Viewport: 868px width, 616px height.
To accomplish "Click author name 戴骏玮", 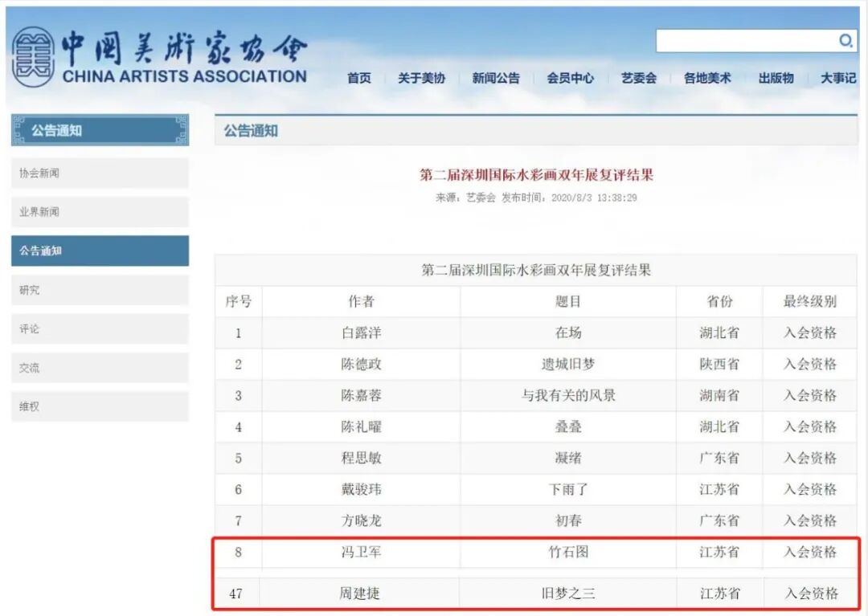I will click(361, 489).
